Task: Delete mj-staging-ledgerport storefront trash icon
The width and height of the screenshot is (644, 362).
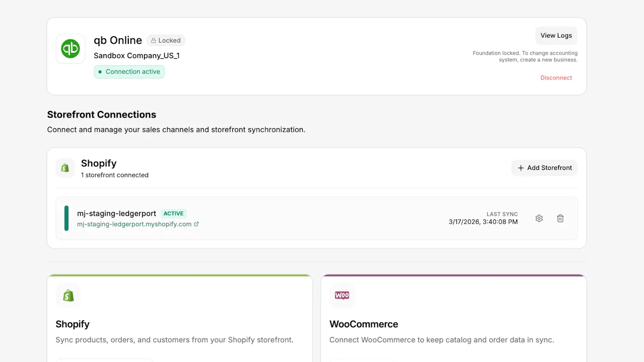Action: click(x=560, y=219)
